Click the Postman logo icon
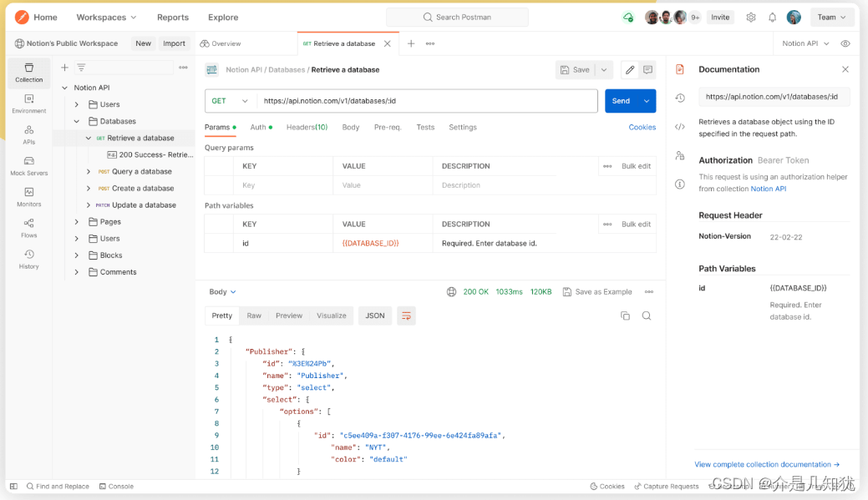Screen dimensions: 868x500 tap(22, 18)
